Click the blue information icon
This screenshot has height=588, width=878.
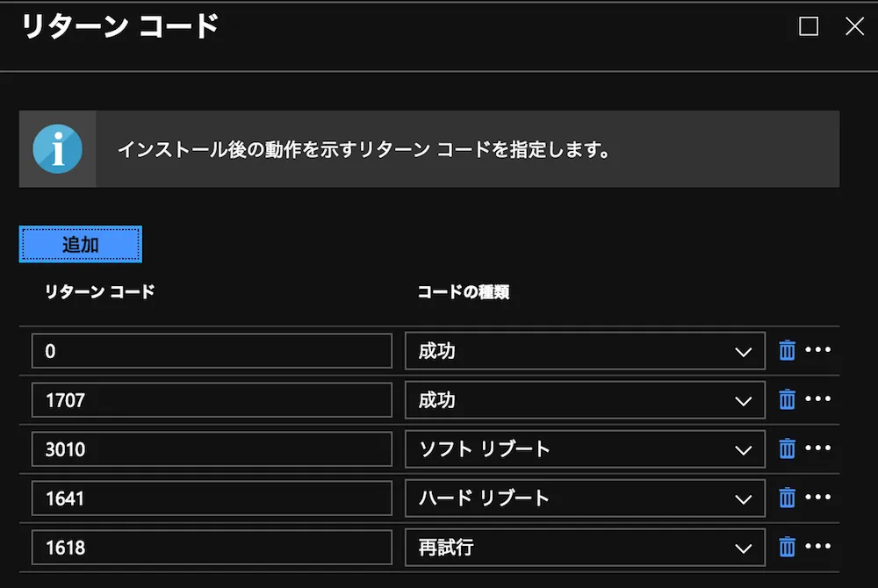[57, 149]
